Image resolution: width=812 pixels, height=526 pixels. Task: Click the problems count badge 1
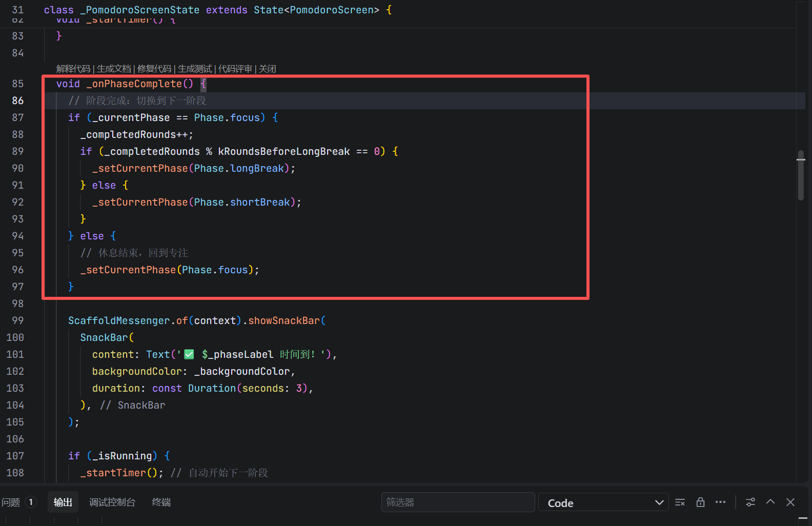tap(31, 502)
